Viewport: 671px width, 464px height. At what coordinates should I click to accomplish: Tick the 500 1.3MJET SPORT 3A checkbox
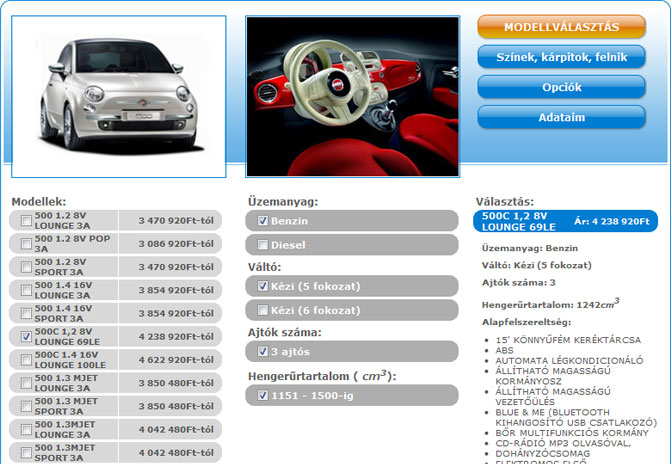point(27,452)
